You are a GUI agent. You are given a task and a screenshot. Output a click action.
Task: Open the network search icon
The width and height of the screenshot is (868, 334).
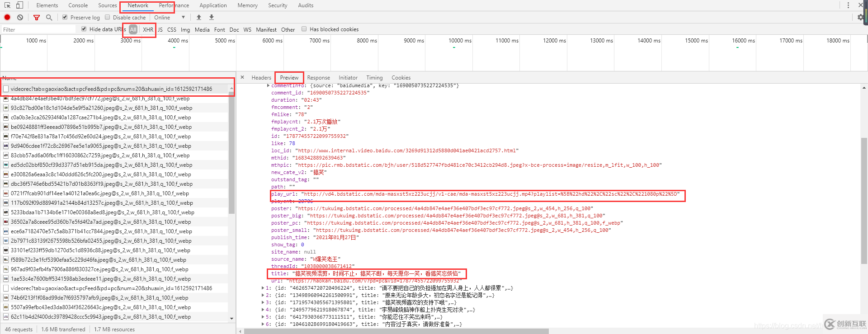49,17
